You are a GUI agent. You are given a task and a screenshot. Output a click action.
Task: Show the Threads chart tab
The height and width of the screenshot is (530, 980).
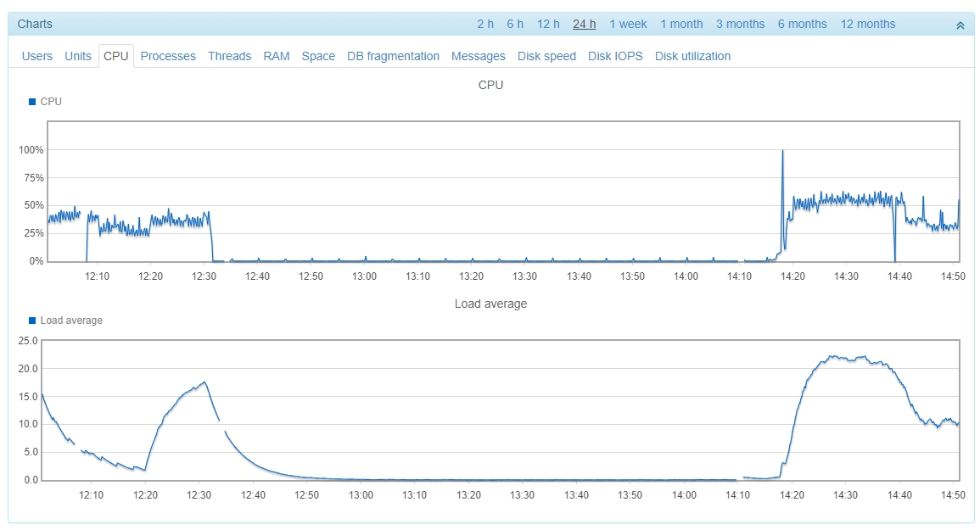click(x=229, y=57)
